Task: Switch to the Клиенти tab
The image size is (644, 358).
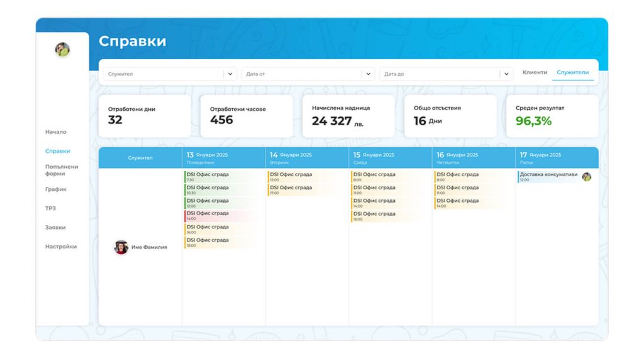Action: (x=535, y=72)
